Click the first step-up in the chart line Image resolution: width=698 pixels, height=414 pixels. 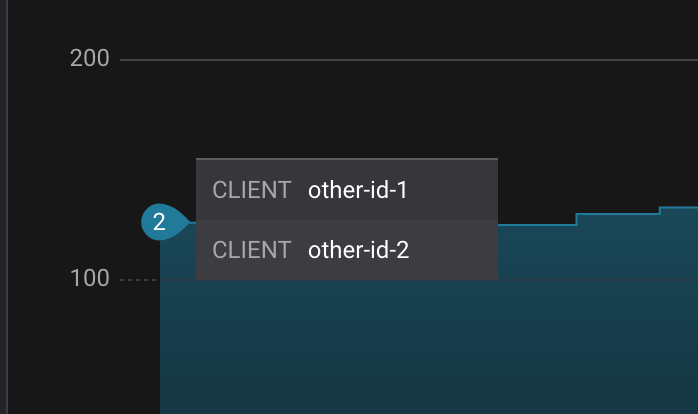577,219
